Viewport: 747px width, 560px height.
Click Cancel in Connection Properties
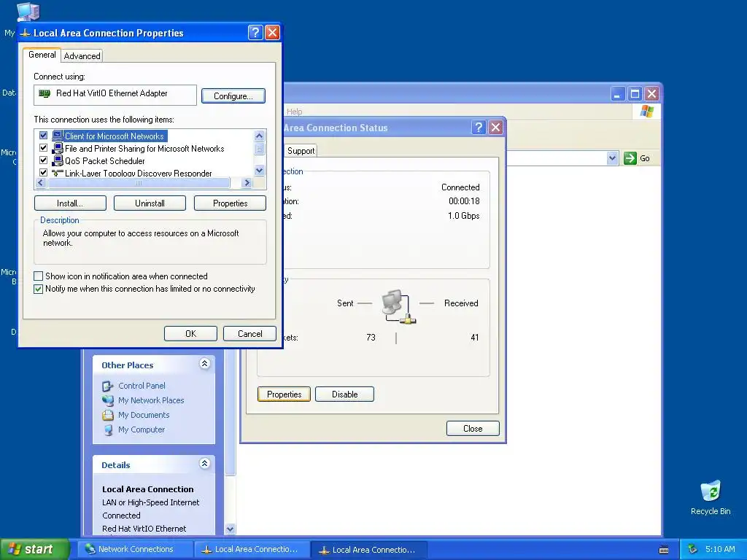coord(249,334)
